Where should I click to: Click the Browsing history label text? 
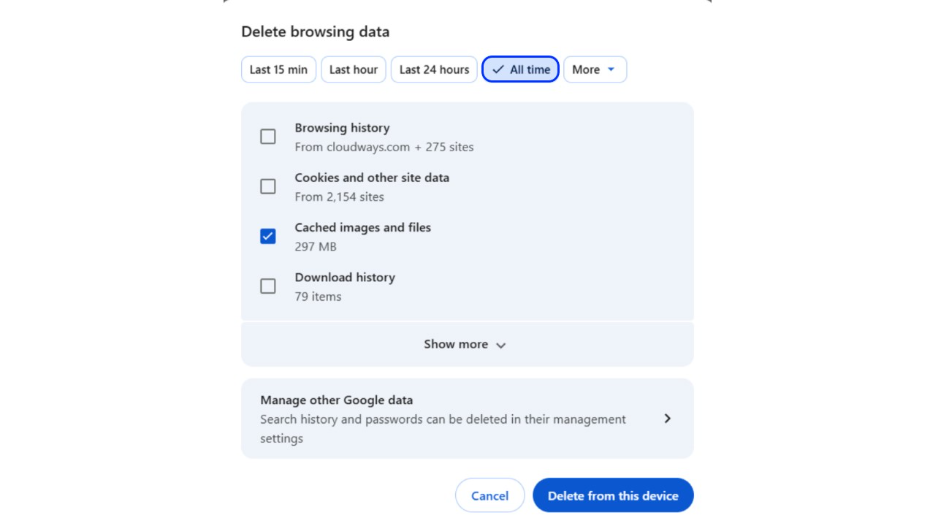pos(342,128)
